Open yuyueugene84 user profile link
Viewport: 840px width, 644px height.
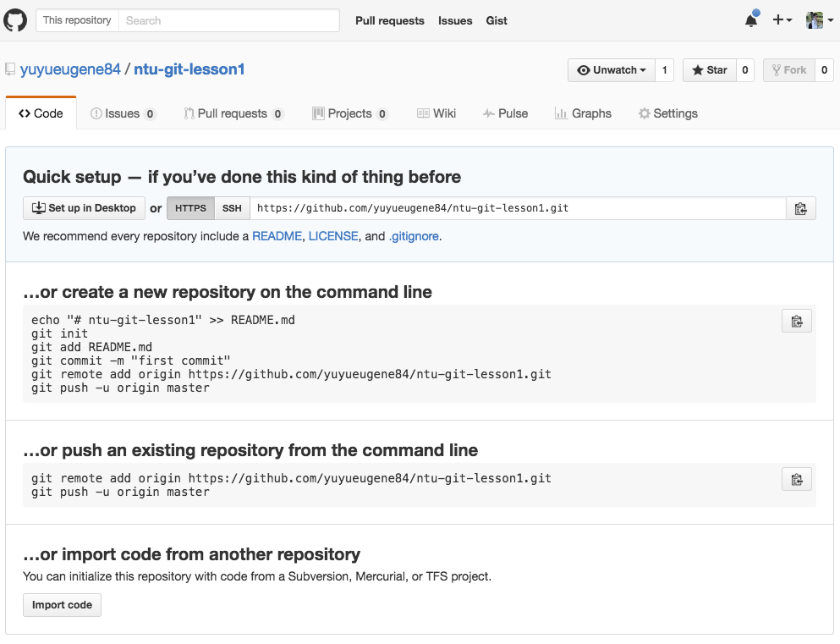click(70, 69)
